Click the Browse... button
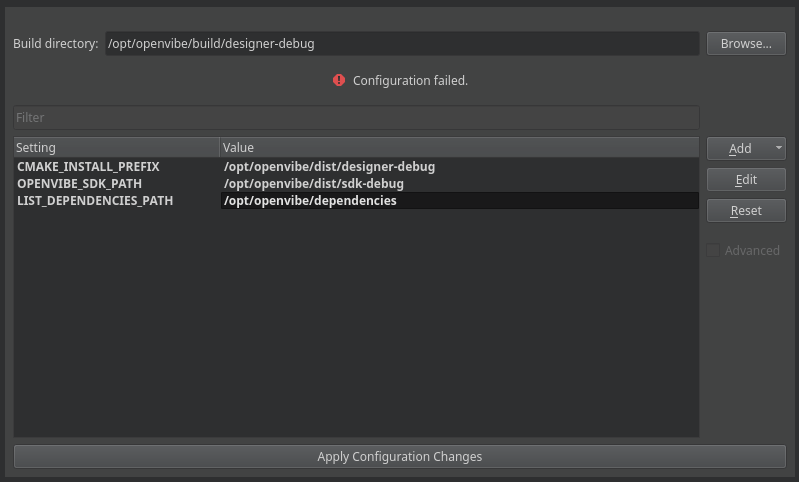799x482 pixels. coord(746,44)
